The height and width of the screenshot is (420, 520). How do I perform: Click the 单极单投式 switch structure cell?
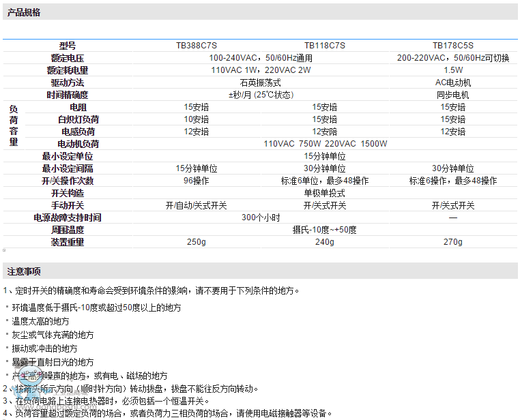325,193
